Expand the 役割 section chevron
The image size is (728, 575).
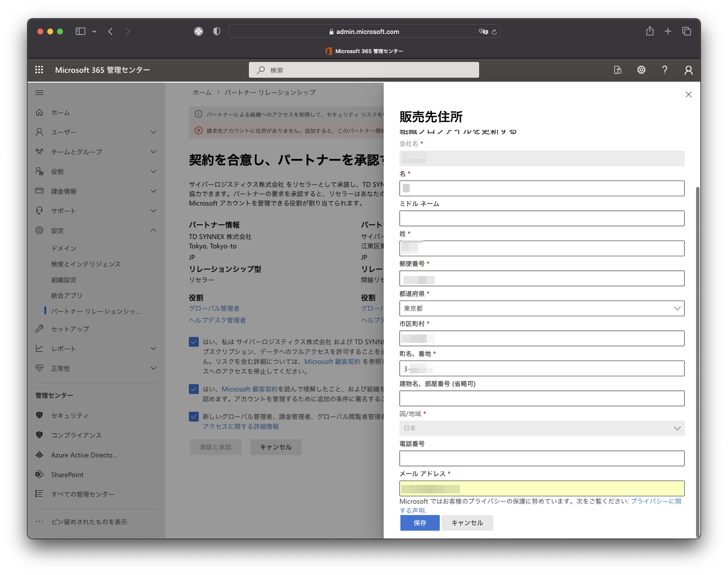(153, 171)
